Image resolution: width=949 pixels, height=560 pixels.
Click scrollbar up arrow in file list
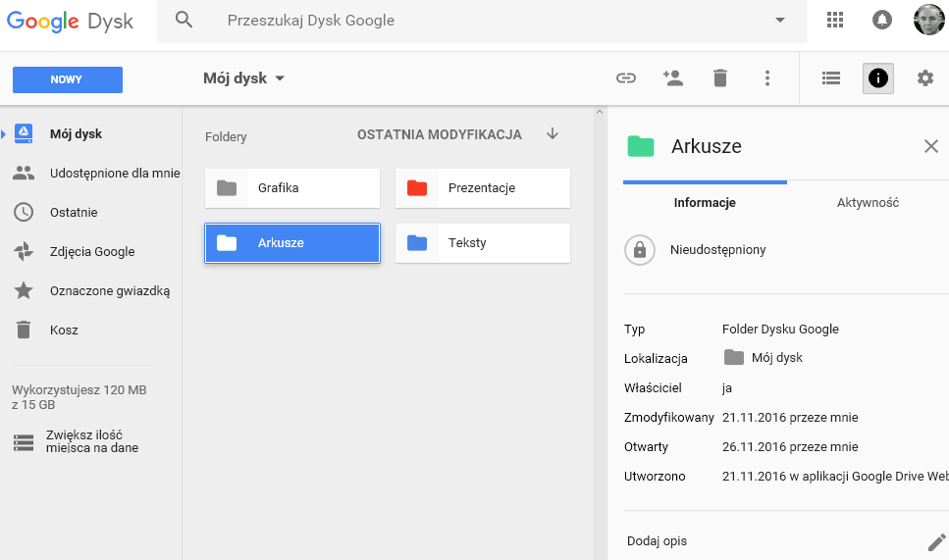tap(600, 112)
